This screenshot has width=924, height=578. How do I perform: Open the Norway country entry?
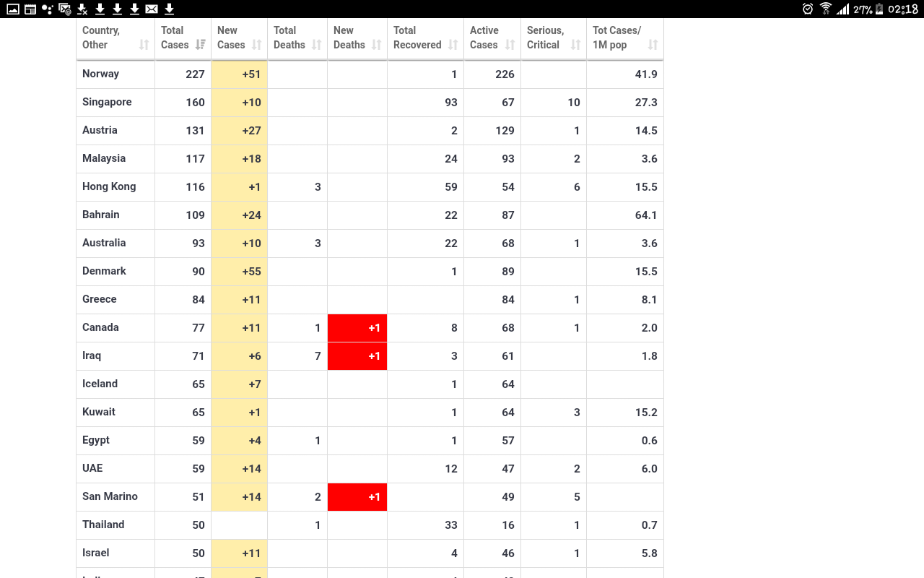(100, 74)
